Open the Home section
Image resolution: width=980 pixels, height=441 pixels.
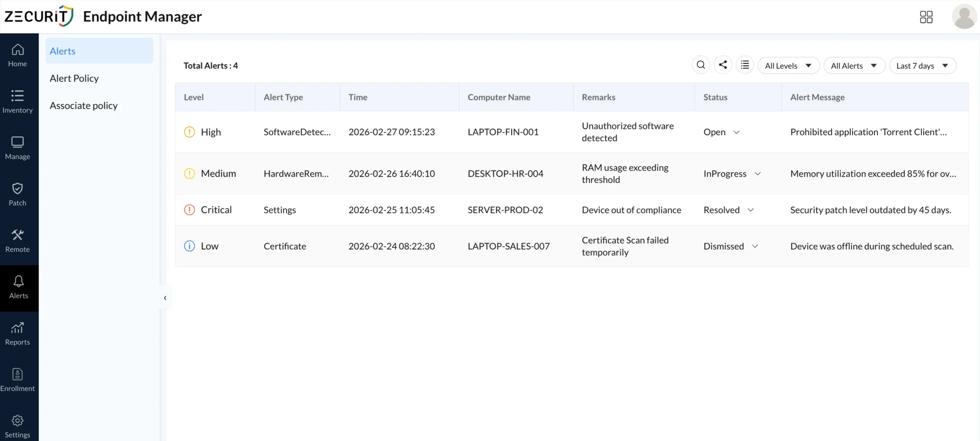pos(17,55)
